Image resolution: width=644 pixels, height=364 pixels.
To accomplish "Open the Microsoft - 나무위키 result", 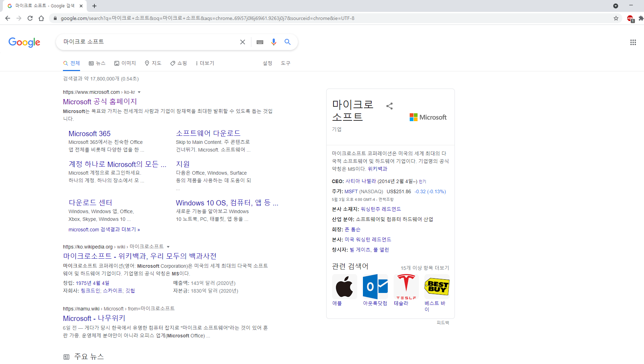I will click(94, 318).
